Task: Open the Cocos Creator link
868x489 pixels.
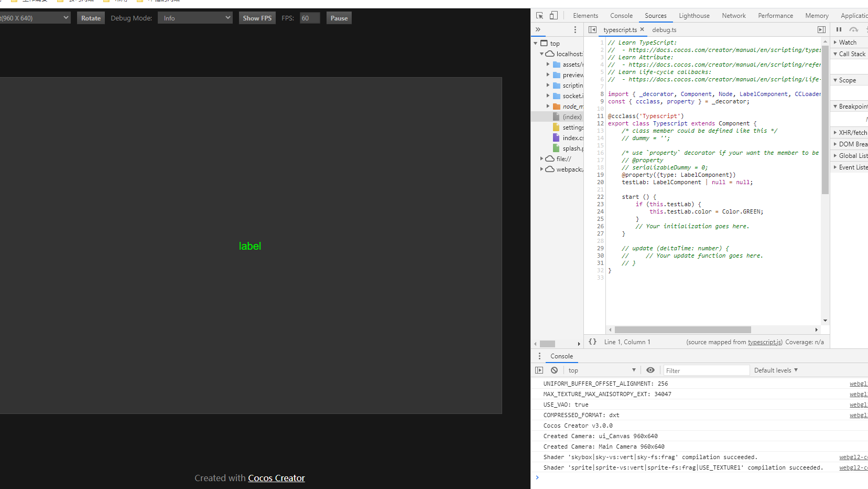Action: 276,478
